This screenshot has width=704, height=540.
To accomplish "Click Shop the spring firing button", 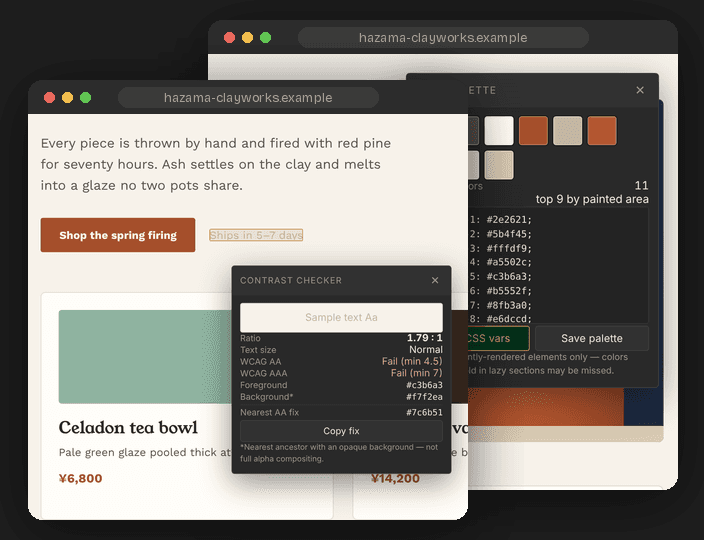I will 118,235.
